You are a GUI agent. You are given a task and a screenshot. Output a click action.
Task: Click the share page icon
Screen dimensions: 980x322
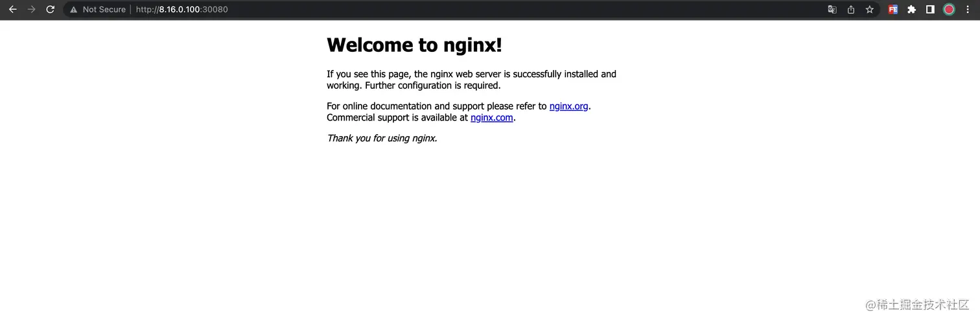pos(851,10)
